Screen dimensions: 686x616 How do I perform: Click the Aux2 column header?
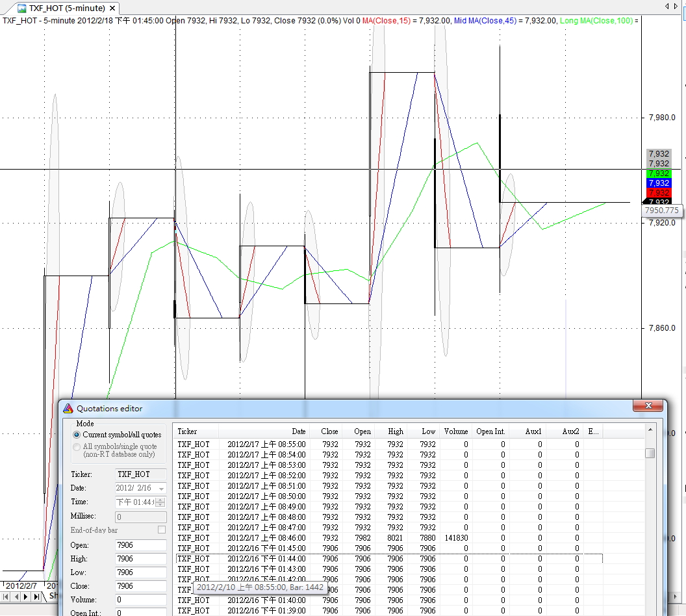point(565,431)
